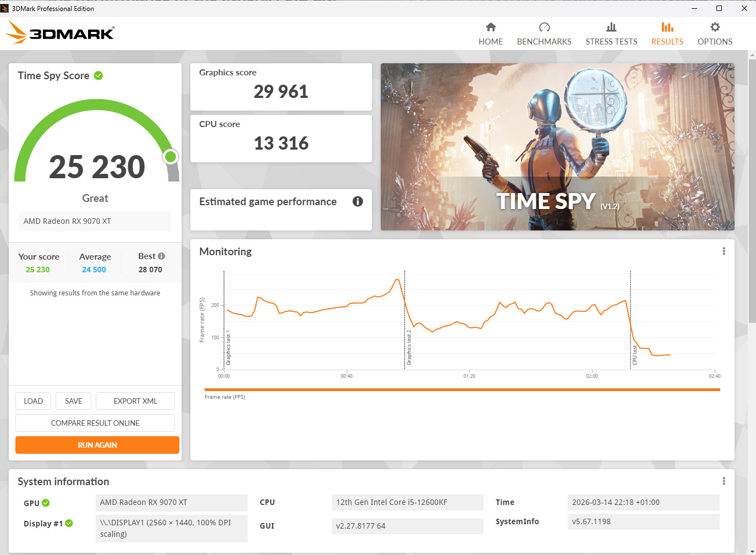Click the info icon for Estimated game performance
This screenshot has width=756, height=555.
click(x=358, y=201)
